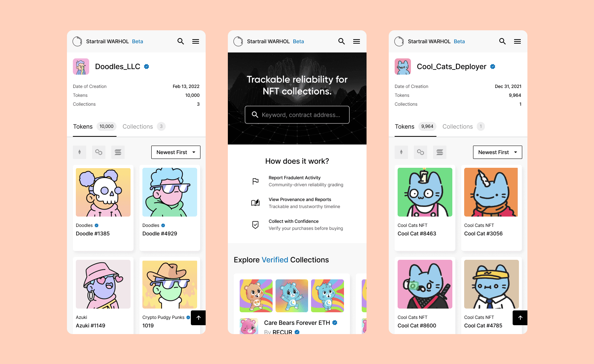This screenshot has height=364, width=594.
Task: Toggle Ethereum chain filter on Doodles screen
Action: click(x=80, y=152)
